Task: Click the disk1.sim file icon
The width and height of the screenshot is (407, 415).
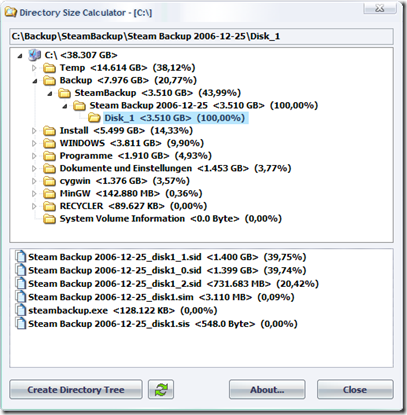Action: tap(21, 297)
